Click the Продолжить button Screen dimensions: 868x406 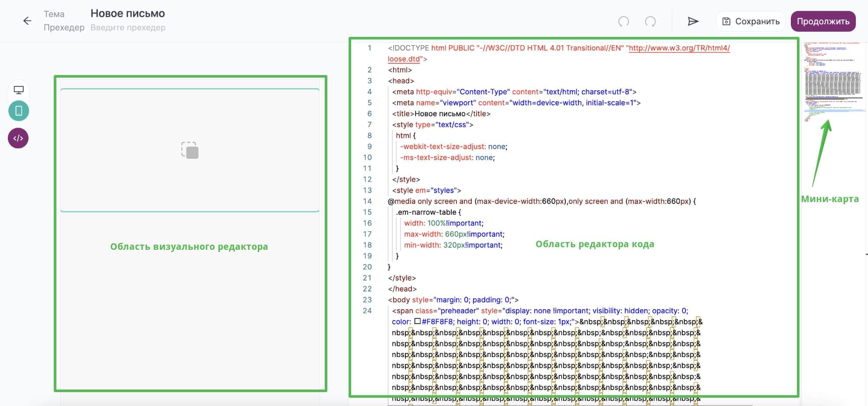click(823, 21)
